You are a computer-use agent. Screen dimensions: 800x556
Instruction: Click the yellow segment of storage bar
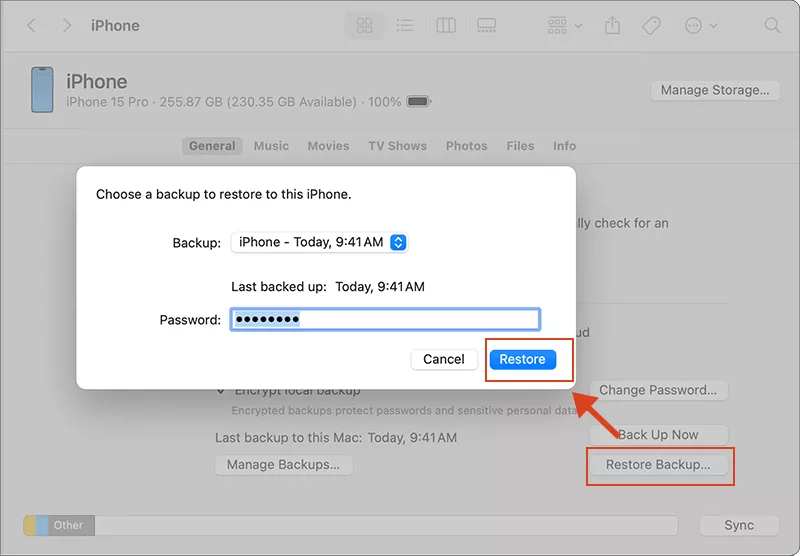tap(30, 525)
